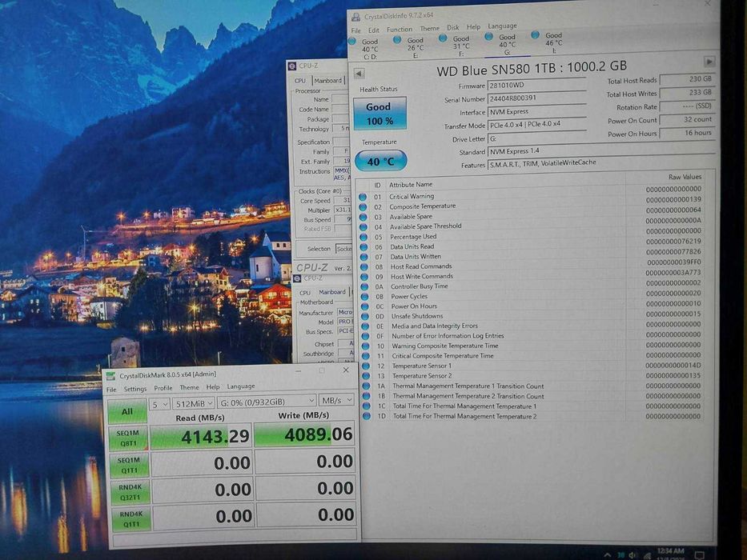Start all benchmarks with All button
The height and width of the screenshot is (560, 747).
127,411
